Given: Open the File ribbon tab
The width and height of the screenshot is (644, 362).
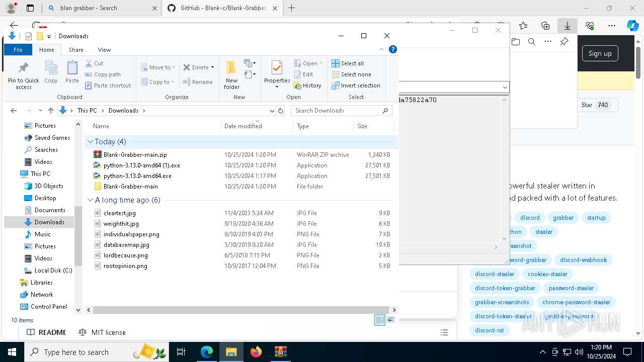Looking at the screenshot, I should tap(18, 50).
